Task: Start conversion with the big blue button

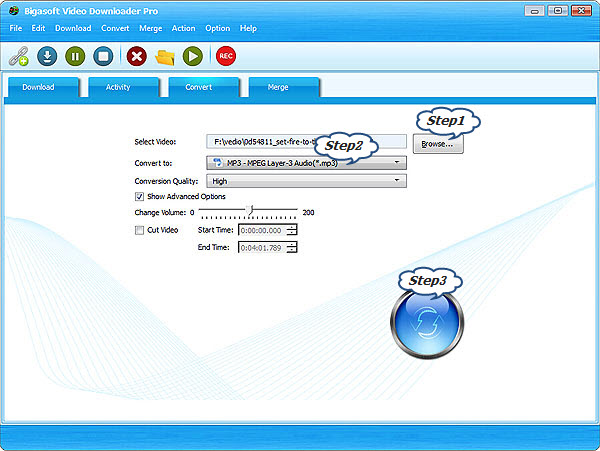Action: (x=427, y=324)
